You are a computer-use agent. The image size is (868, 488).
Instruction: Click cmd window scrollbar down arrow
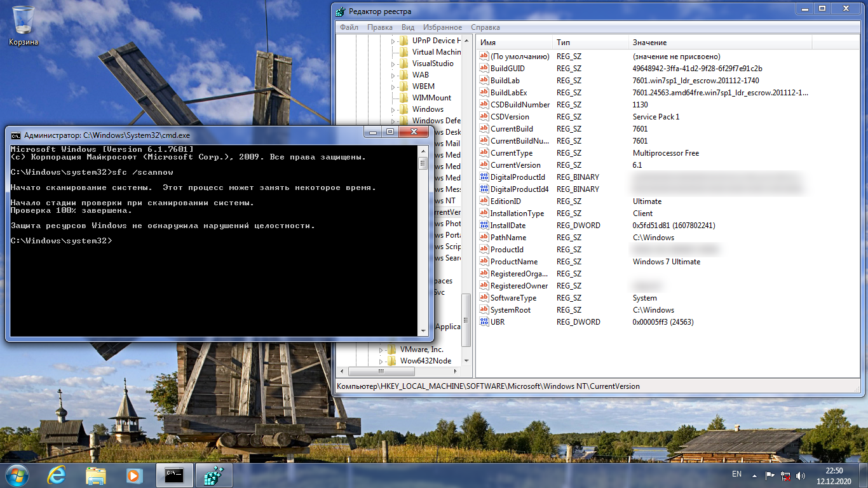(x=423, y=331)
